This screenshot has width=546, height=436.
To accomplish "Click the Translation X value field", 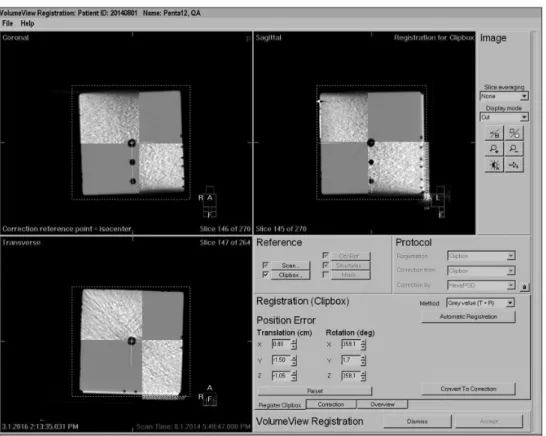I will tap(281, 344).
